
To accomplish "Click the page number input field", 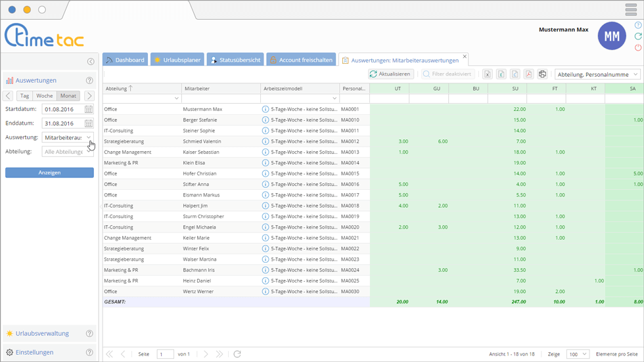I will point(165,354).
